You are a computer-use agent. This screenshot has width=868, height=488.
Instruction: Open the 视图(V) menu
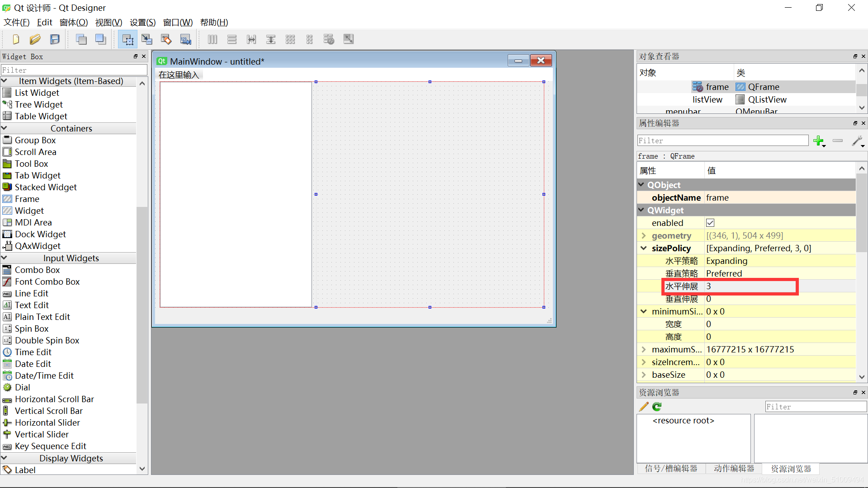coord(108,22)
